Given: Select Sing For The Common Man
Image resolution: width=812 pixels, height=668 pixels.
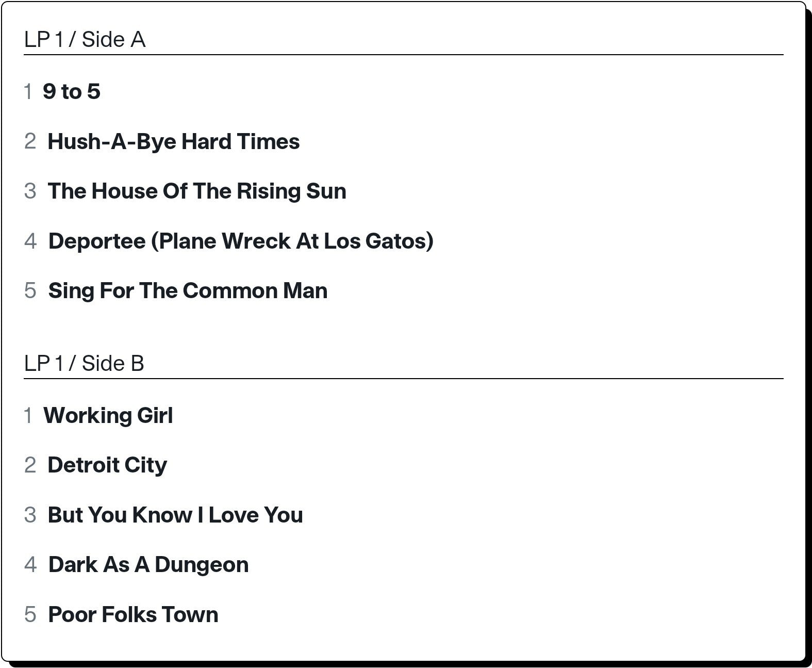Looking at the screenshot, I should 188,291.
